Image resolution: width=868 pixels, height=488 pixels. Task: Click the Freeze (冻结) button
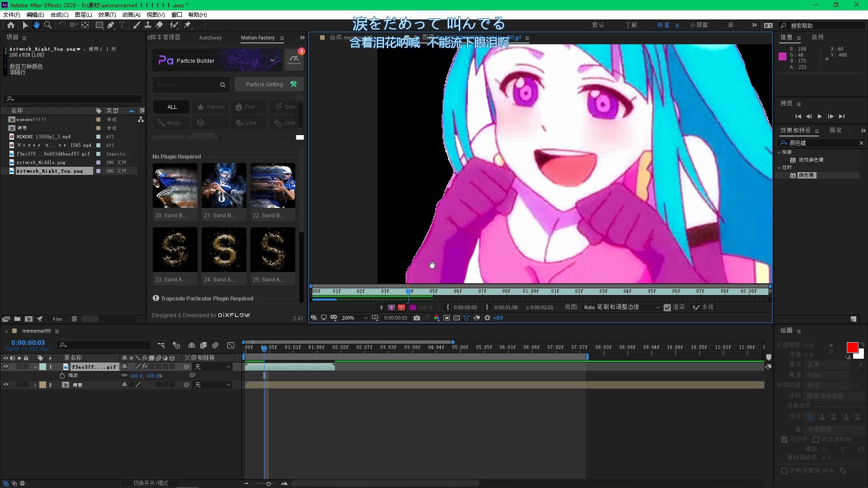(x=703, y=307)
